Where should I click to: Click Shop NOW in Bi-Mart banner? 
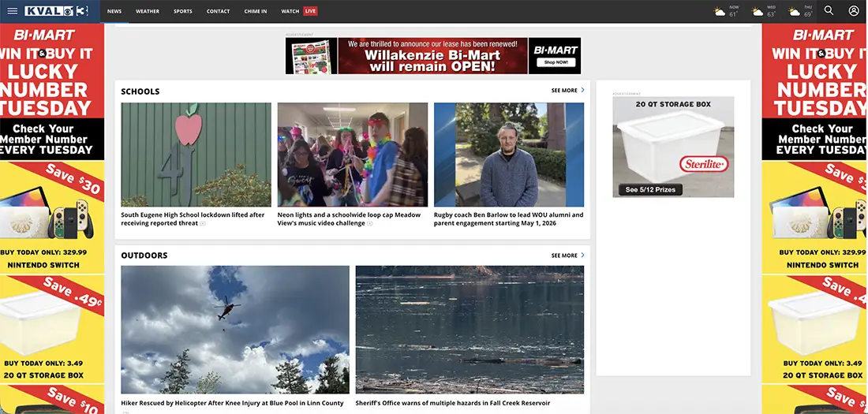(x=556, y=62)
